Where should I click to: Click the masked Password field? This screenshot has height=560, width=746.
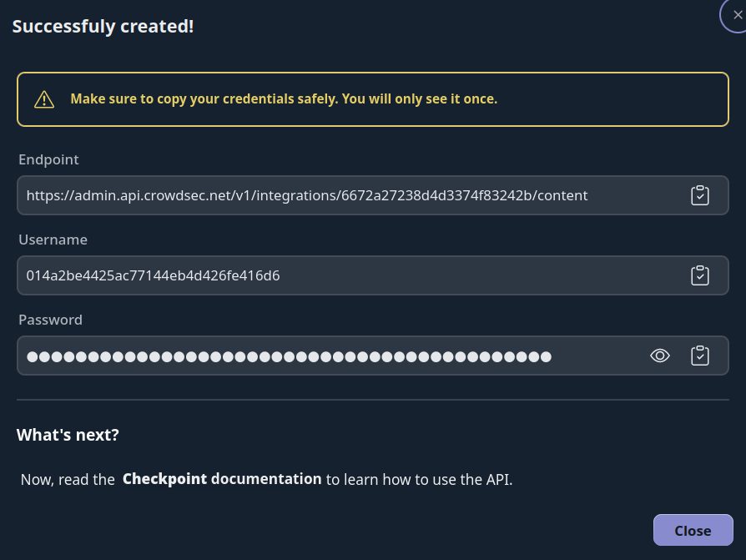point(334,355)
